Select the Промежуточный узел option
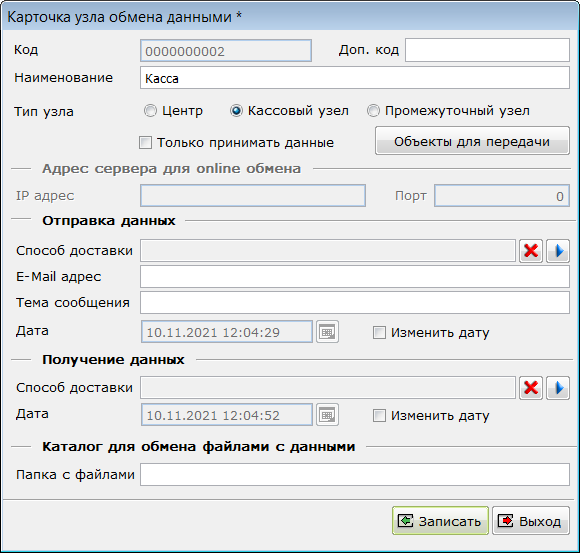The image size is (580, 553). (373, 111)
